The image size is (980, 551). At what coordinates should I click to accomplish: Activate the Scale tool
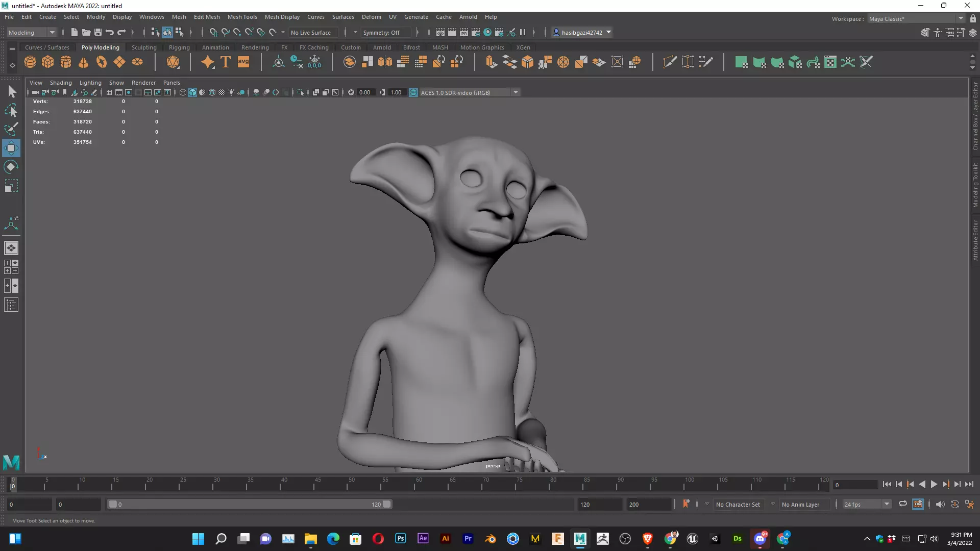point(11,186)
